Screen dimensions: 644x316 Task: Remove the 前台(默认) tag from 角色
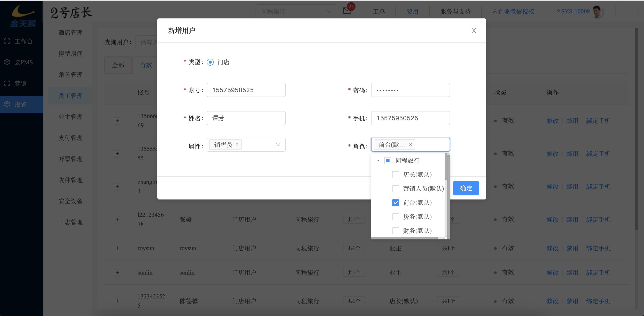(x=410, y=145)
